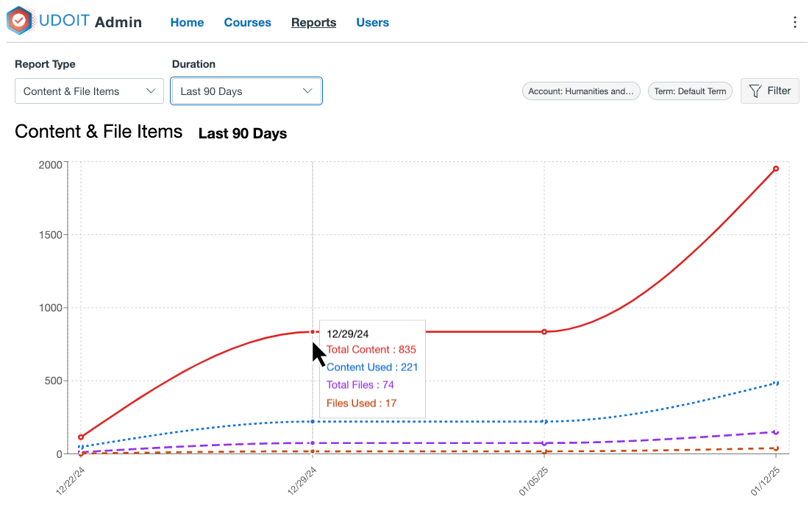Image resolution: width=812 pixels, height=508 pixels.
Task: Open the Courses nav link
Action: pyautogui.click(x=247, y=23)
